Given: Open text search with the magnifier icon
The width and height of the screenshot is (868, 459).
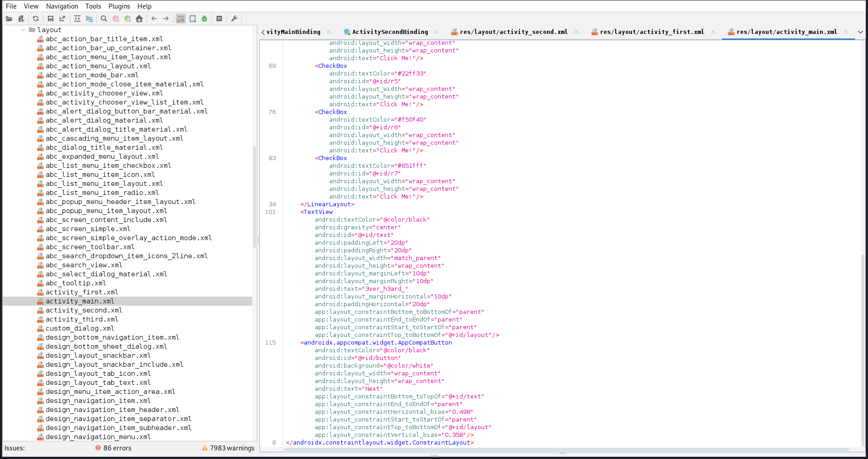Looking at the screenshot, I should pos(104,19).
